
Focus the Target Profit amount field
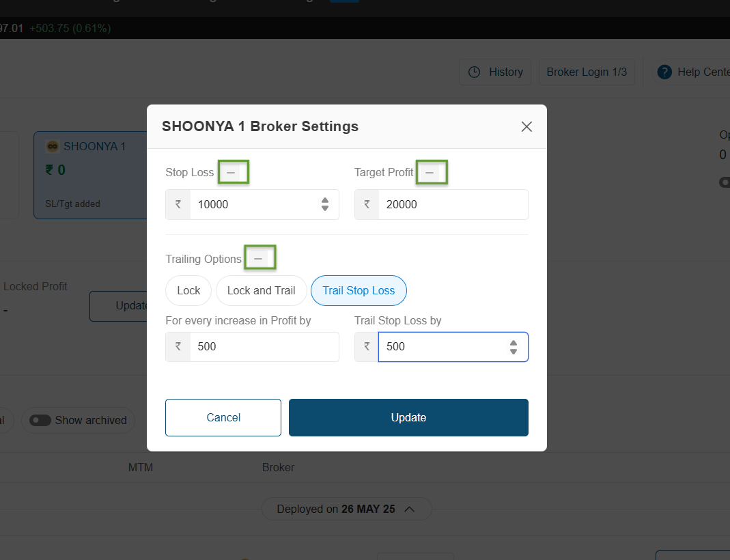point(453,204)
